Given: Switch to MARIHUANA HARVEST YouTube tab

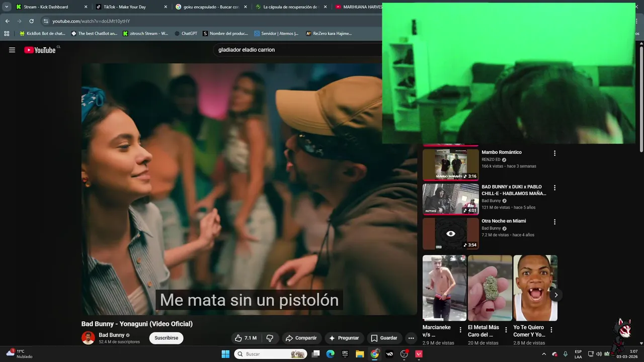Looking at the screenshot, I should tap(358, 7).
